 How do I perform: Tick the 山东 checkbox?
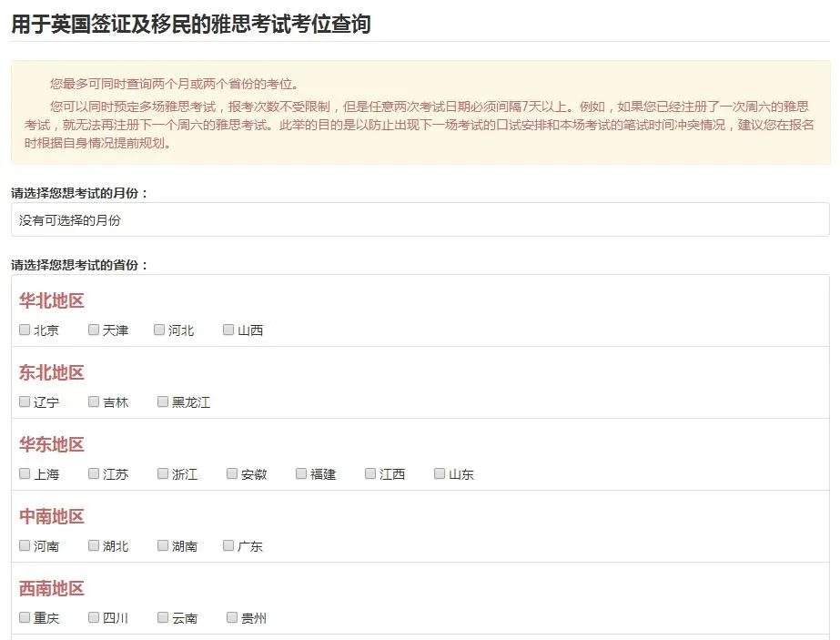pos(440,473)
